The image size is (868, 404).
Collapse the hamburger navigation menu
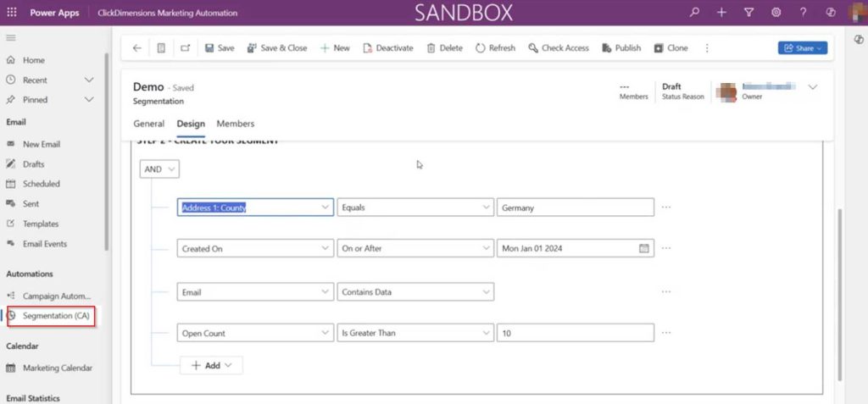click(x=10, y=37)
